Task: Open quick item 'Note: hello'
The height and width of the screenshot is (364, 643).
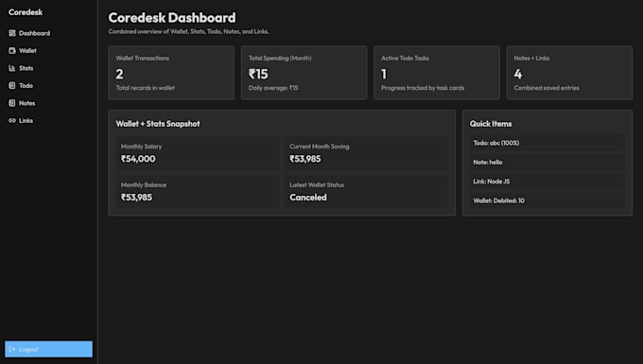Action: point(547,163)
